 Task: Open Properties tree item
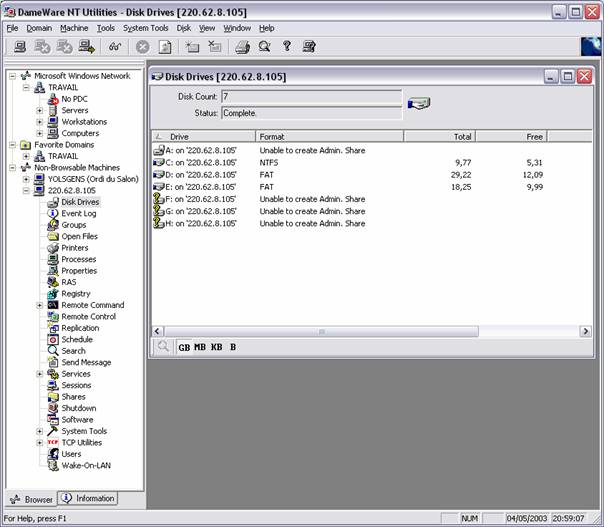tap(79, 271)
